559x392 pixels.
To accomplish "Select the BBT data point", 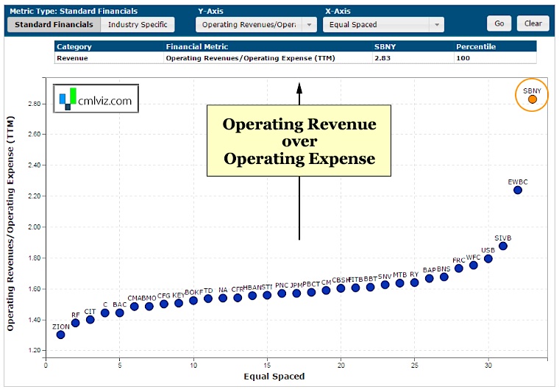I will [371, 288].
